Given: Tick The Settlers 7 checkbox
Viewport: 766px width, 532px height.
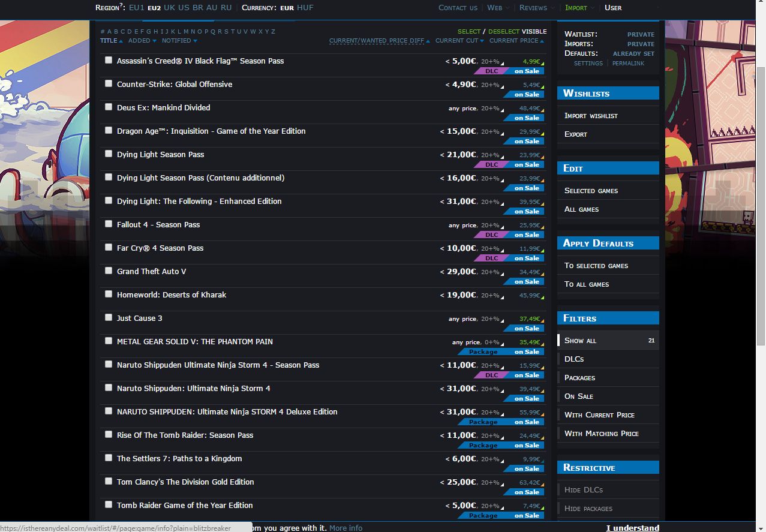Looking at the screenshot, I should [x=109, y=458].
